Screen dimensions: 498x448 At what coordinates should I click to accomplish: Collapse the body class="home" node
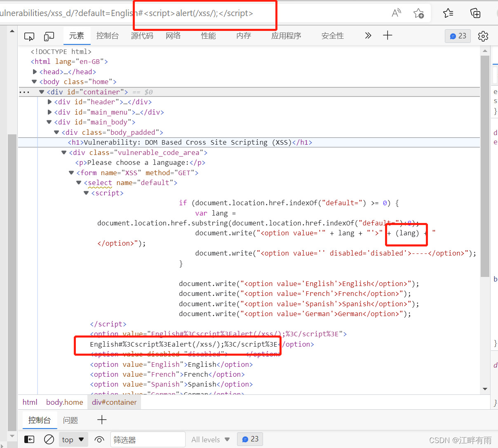click(35, 82)
